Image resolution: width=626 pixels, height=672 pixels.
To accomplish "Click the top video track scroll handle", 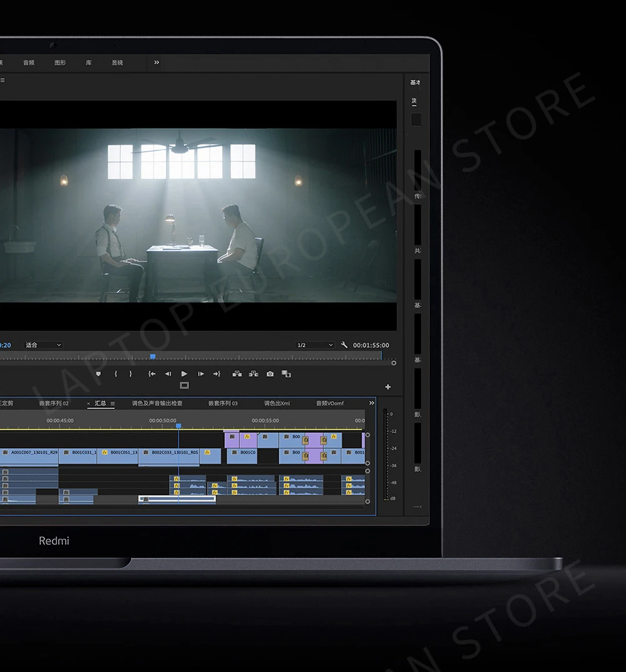I will tap(367, 435).
